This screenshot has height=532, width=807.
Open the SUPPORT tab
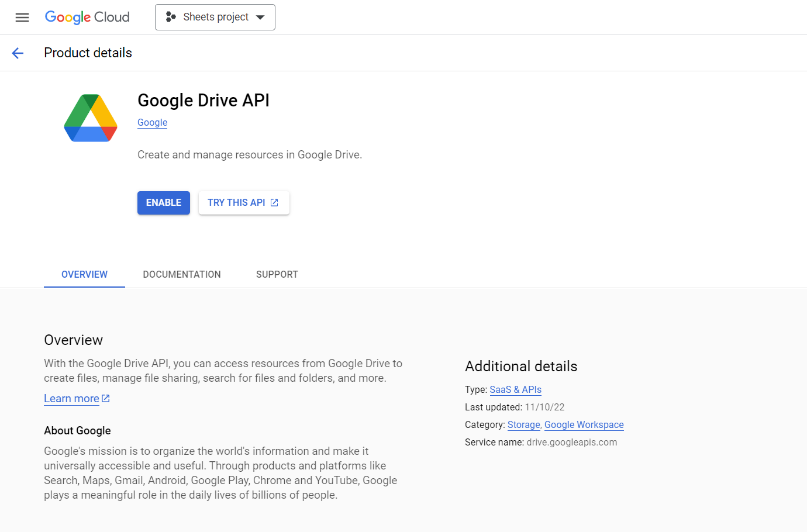click(x=277, y=274)
